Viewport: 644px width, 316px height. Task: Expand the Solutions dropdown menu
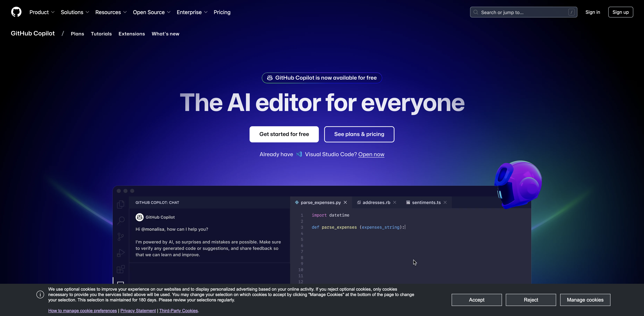pos(75,12)
